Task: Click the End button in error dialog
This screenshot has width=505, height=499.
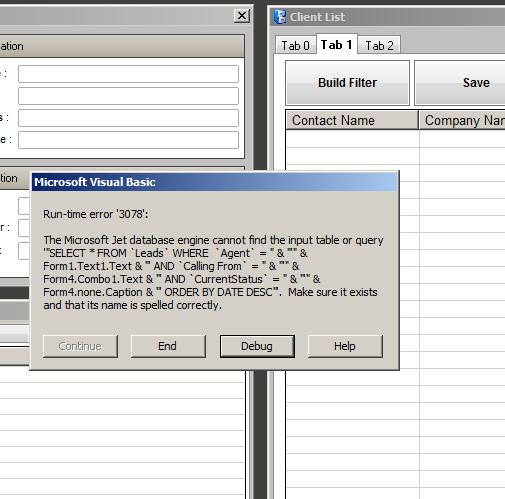Action: [x=168, y=346]
